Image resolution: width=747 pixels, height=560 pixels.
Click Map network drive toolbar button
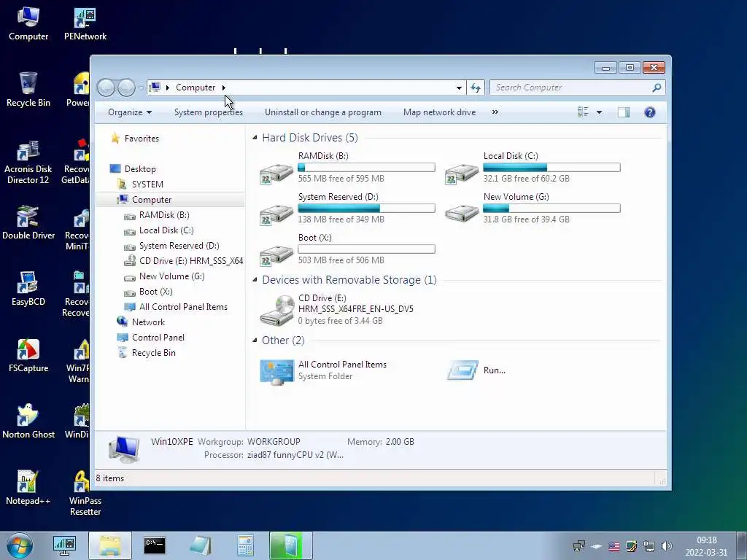pos(439,112)
